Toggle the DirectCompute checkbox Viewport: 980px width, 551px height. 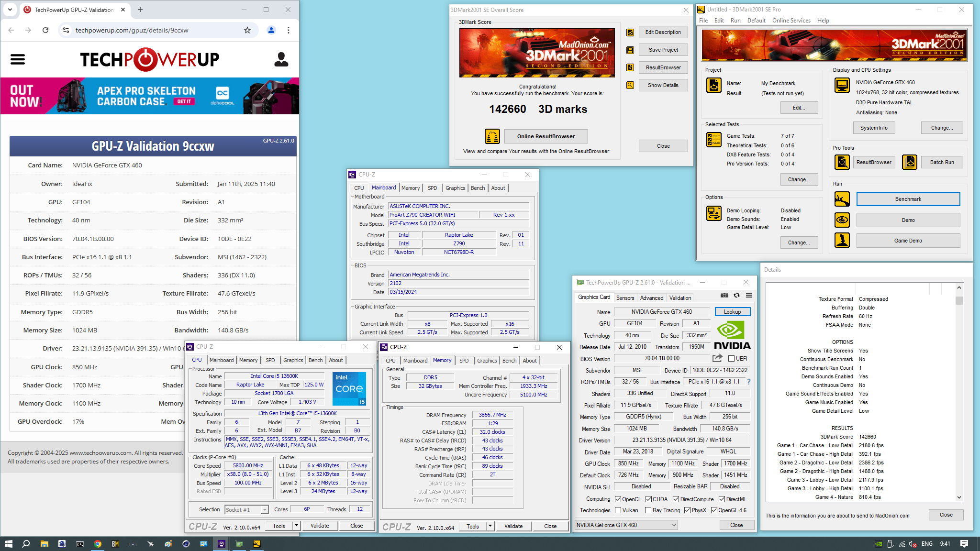676,499
